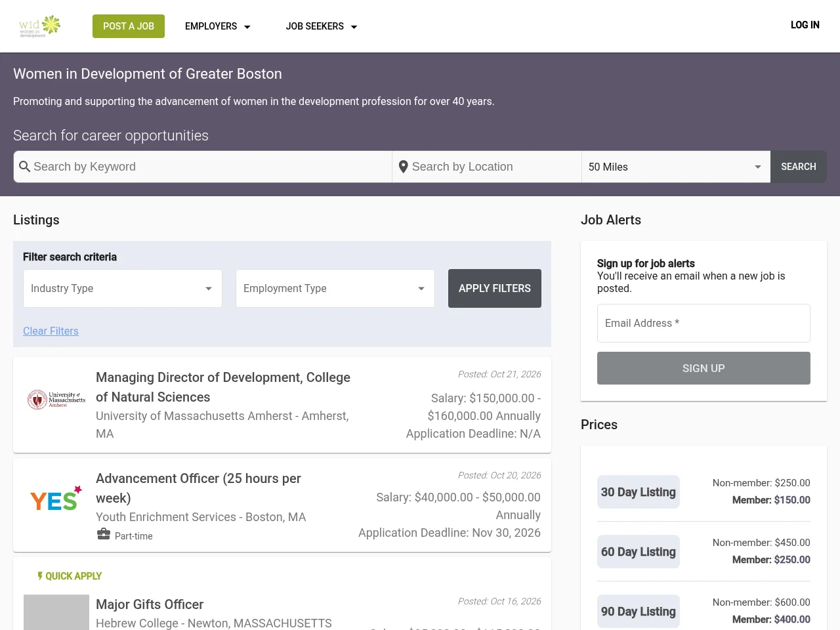Click the 'Member: $150.00' price
Screen dimensions: 840x630
tap(771, 500)
